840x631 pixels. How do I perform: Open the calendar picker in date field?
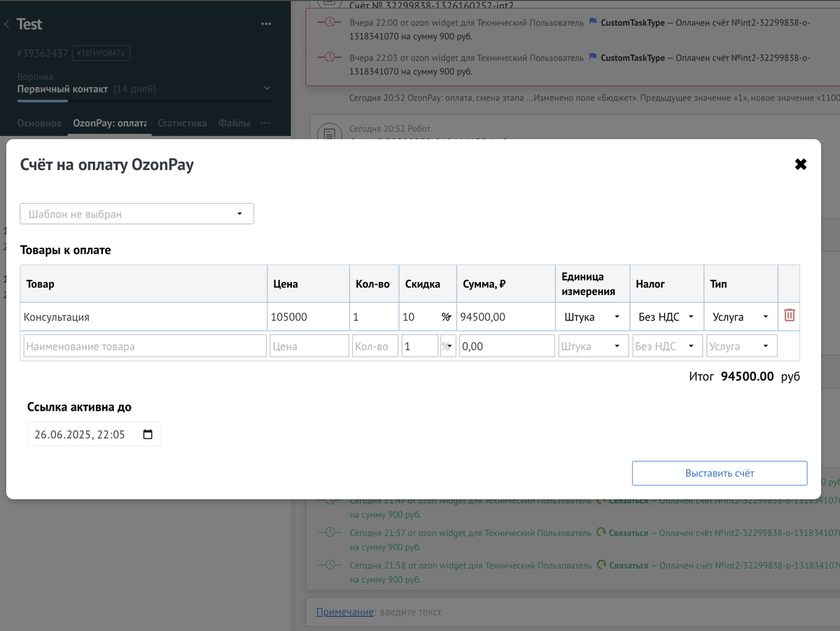tap(148, 434)
